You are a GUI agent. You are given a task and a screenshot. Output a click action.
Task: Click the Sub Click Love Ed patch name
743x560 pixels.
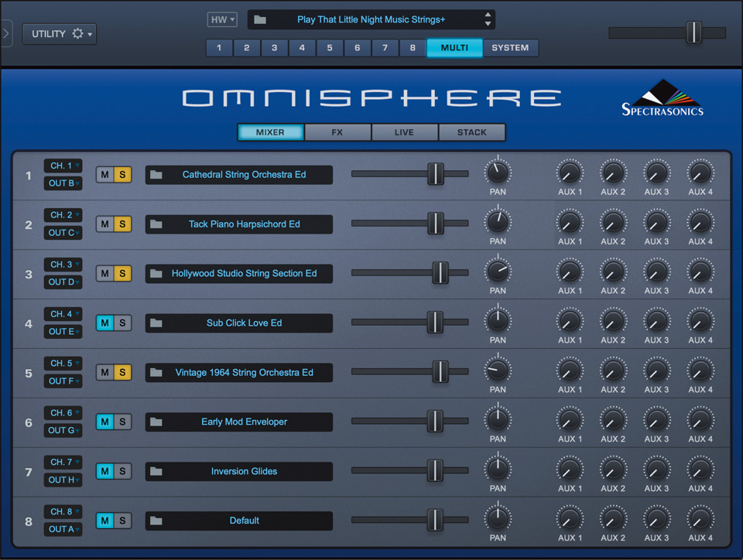[244, 323]
